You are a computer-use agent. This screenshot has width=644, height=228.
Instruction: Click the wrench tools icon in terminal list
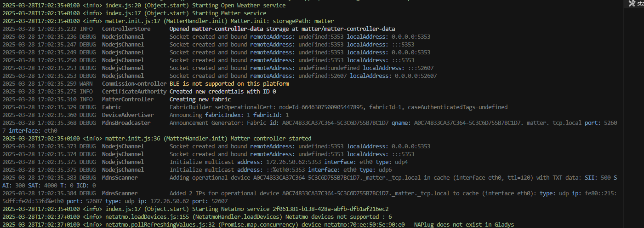[x=631, y=4]
